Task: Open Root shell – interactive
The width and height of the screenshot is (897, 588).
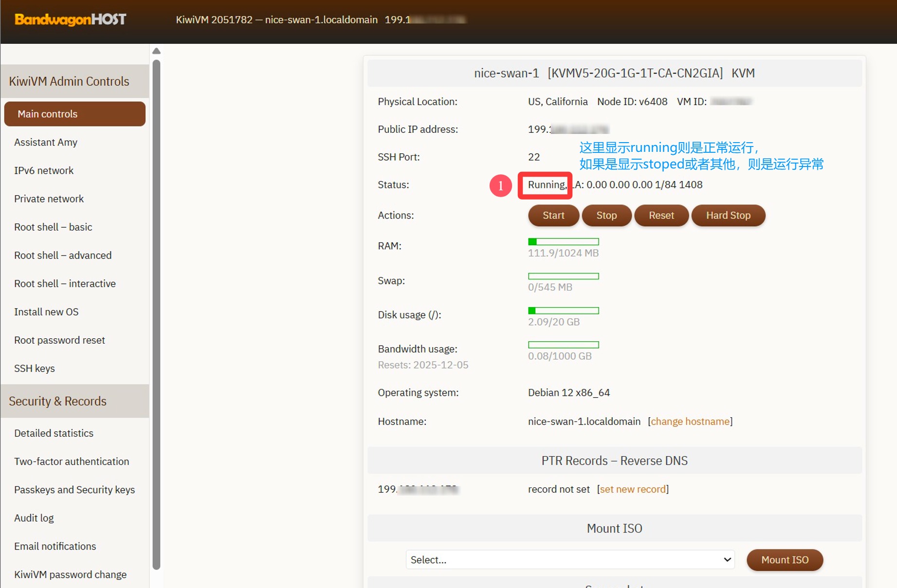Action: (65, 283)
